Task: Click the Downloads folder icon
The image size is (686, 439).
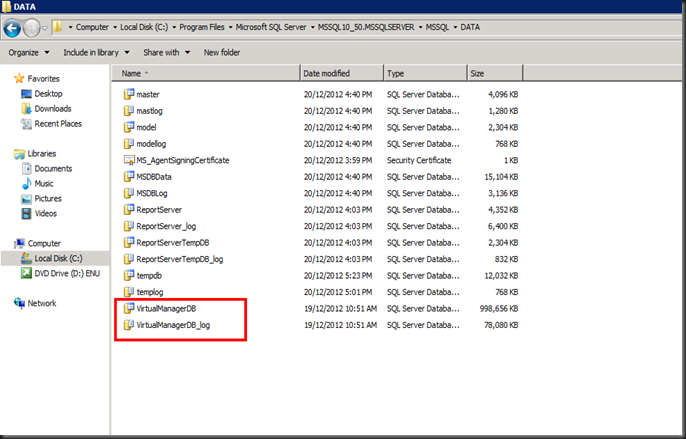Action: coord(26,109)
